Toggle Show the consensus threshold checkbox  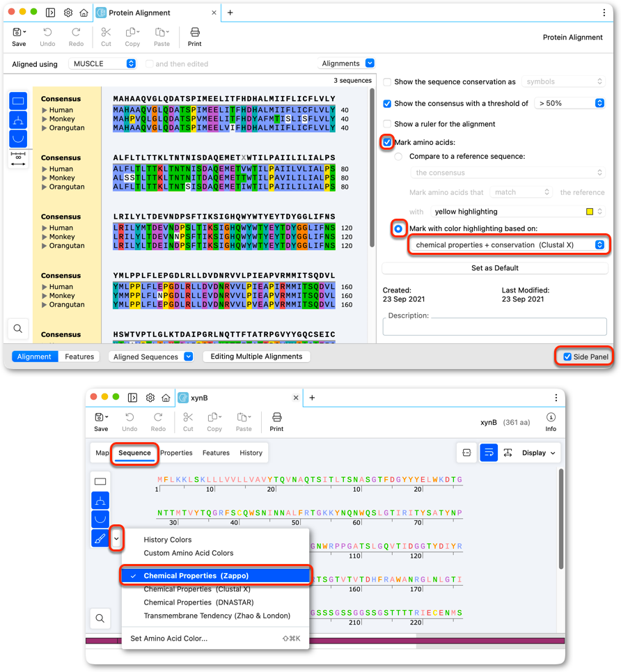(x=387, y=103)
